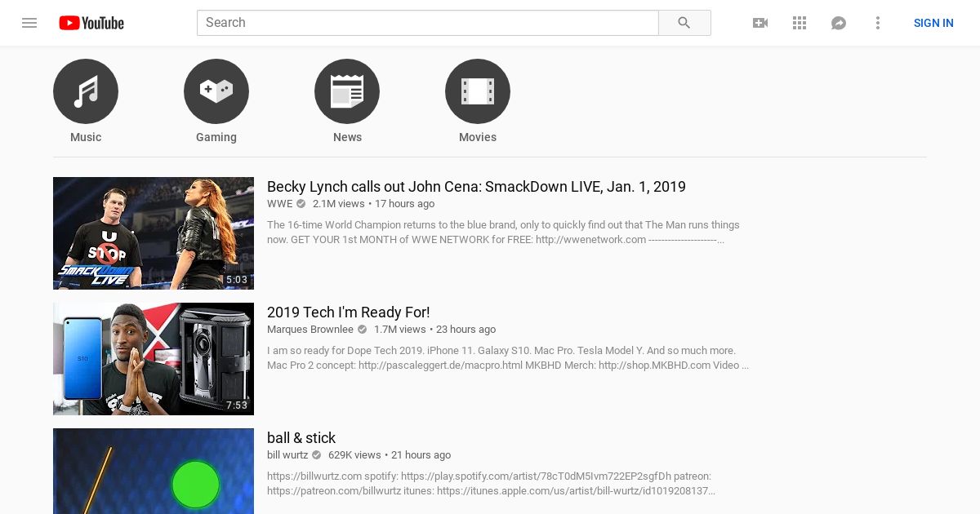The width and height of the screenshot is (980, 514).
Task: Click Marques Brownlee verified badge
Action: [363, 330]
